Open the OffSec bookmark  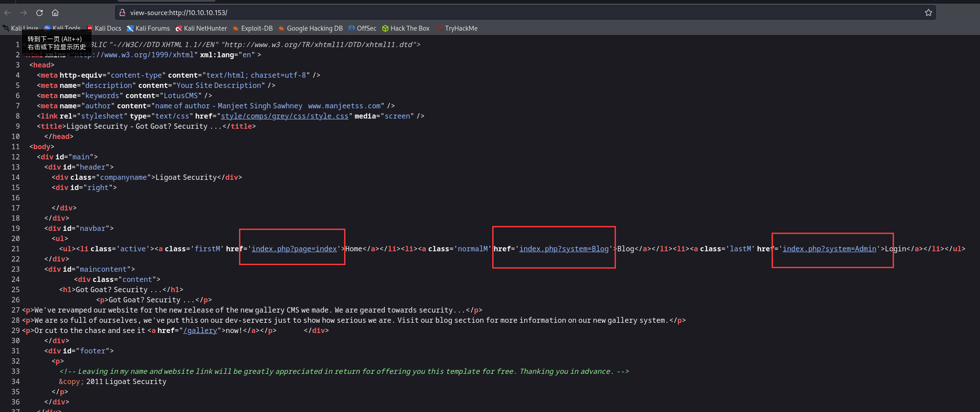[362, 28]
